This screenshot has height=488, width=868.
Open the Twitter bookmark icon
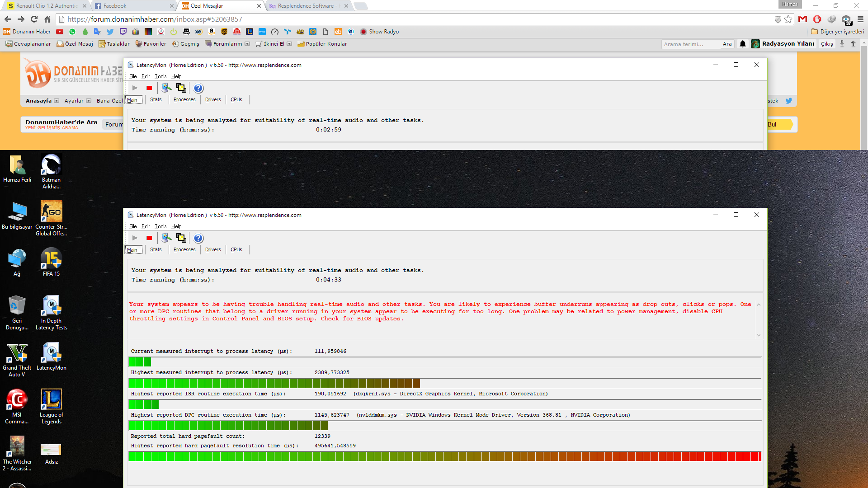110,32
